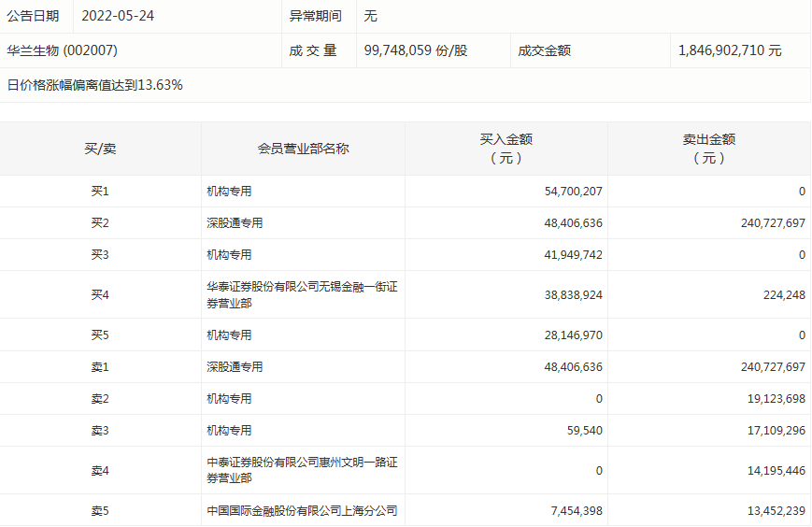Click the 日价格涨幅偏离值达到13.63% text
812x527 pixels.
(95, 85)
